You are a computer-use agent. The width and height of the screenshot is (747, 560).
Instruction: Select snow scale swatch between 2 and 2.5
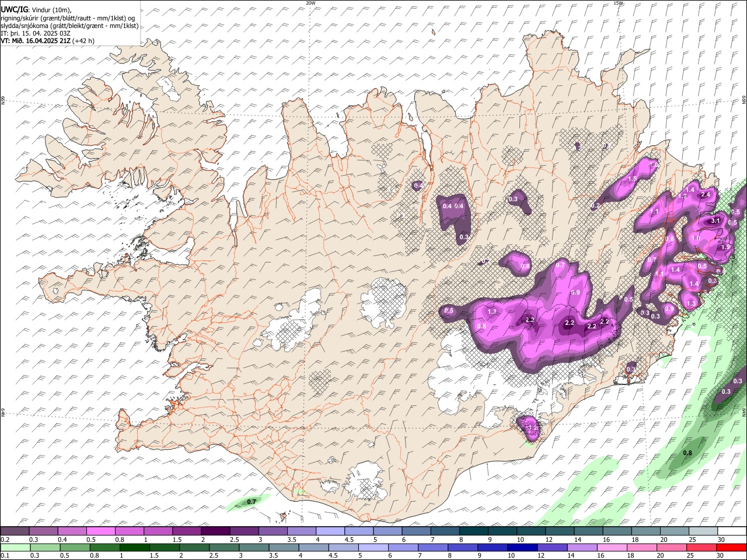tap(215, 531)
